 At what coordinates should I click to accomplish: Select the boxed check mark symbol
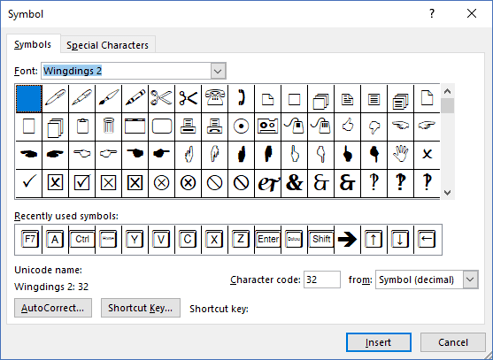click(x=82, y=183)
